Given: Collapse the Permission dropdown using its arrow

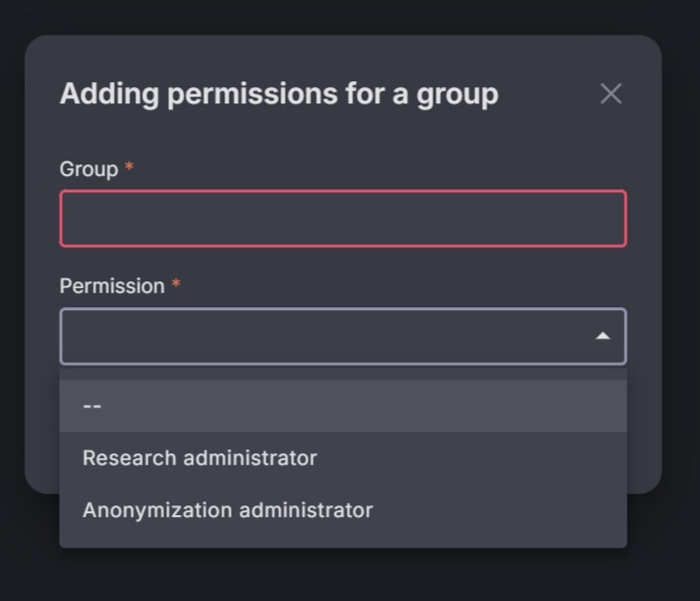Looking at the screenshot, I should coord(602,336).
